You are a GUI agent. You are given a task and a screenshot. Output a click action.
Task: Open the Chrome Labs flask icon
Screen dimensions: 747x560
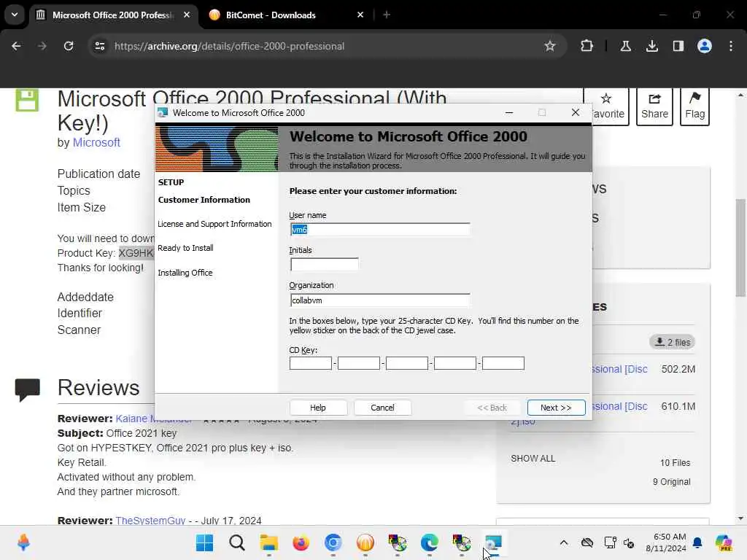625,46
